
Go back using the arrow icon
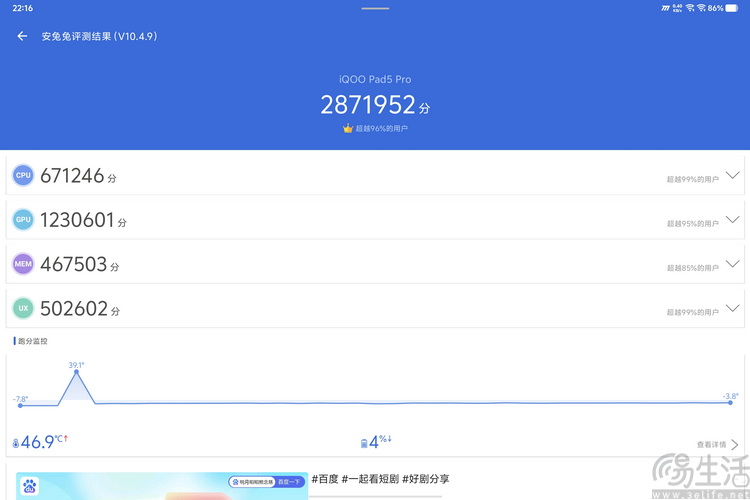point(22,36)
